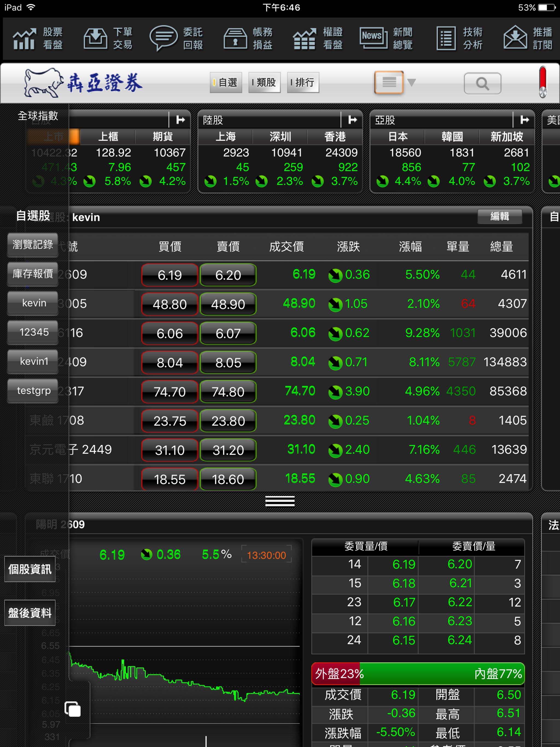Select the 香港 index column
560x747 pixels.
point(335,137)
